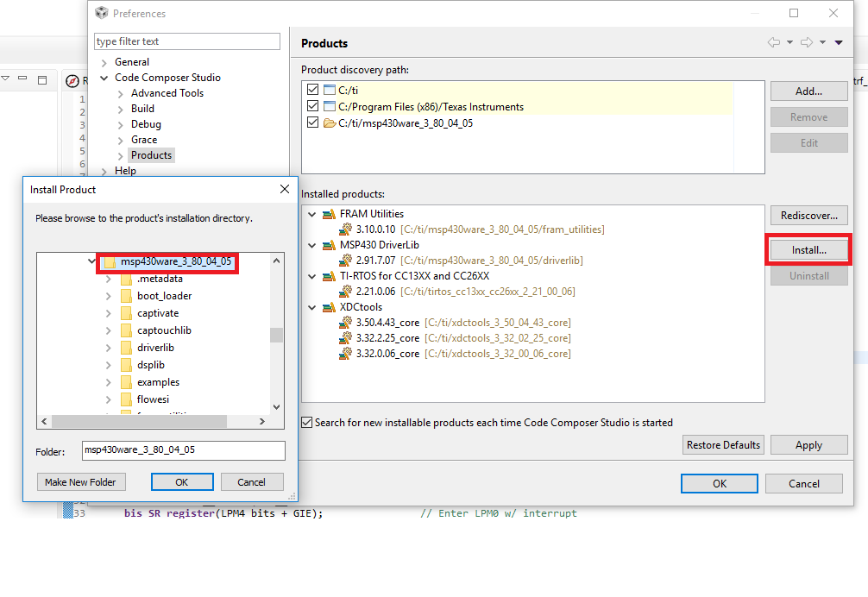
Task: Open forward history dropdown arrow
Action: pos(822,42)
